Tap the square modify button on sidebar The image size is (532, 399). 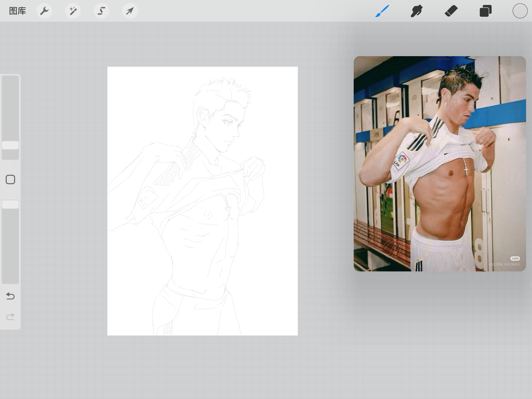click(10, 180)
